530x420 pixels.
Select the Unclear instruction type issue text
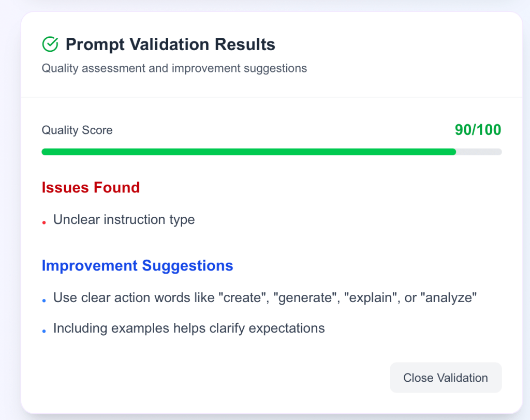pyautogui.click(x=124, y=219)
